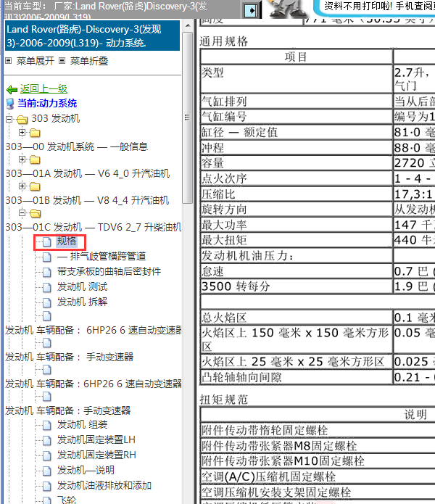Viewport: 435px width, 504px height.
Task: Collapse the 303 发动机 tree node
Action: pyautogui.click(x=9, y=119)
